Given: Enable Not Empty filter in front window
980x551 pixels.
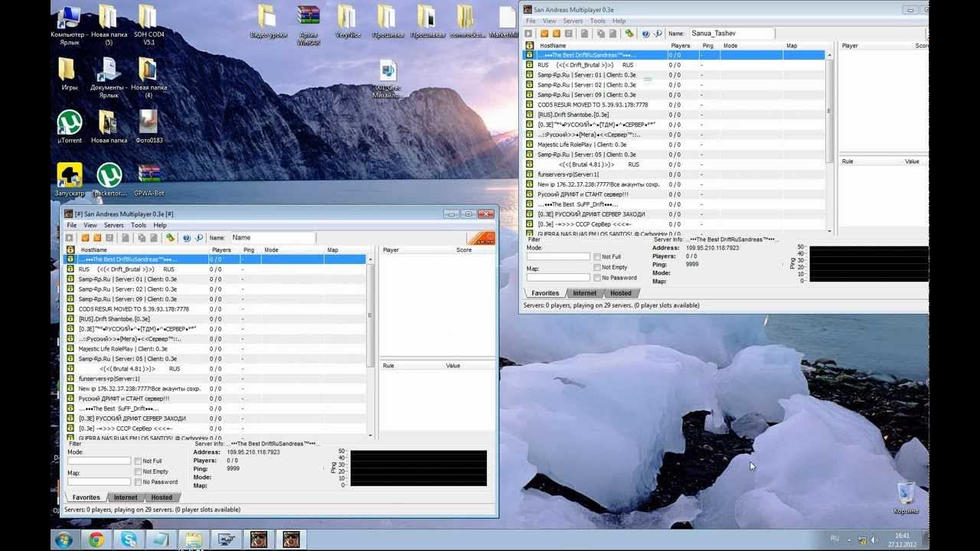Looking at the screenshot, I should (138, 471).
